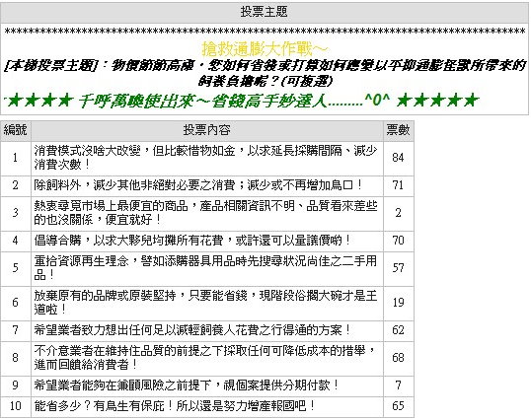Image resolution: width=531 pixels, height=420 pixels.
Task: Click vote count 65
Action: (399, 406)
